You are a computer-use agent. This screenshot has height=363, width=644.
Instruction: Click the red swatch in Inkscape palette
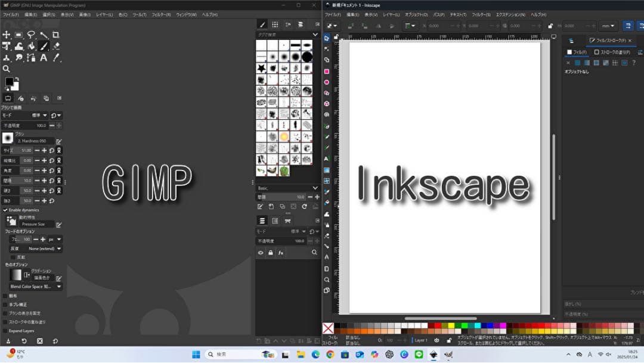[438, 325]
